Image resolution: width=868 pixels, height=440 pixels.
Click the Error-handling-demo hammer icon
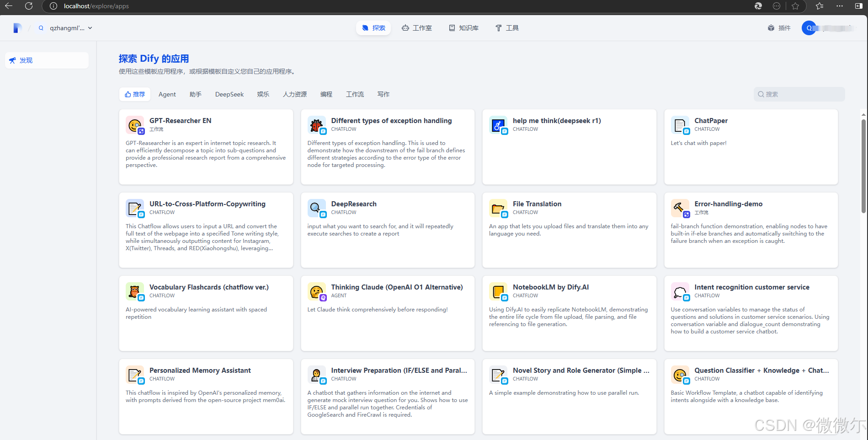click(x=680, y=208)
